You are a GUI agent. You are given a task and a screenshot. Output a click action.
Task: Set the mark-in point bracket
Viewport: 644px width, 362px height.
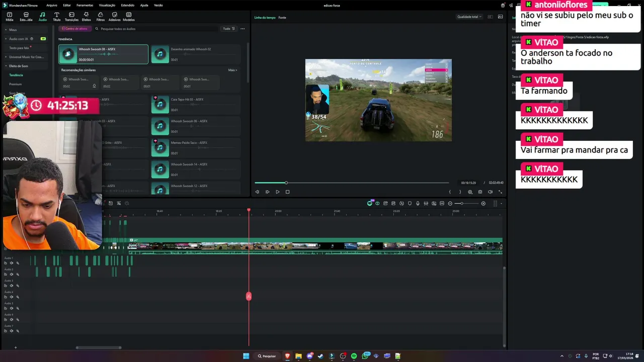(x=450, y=192)
